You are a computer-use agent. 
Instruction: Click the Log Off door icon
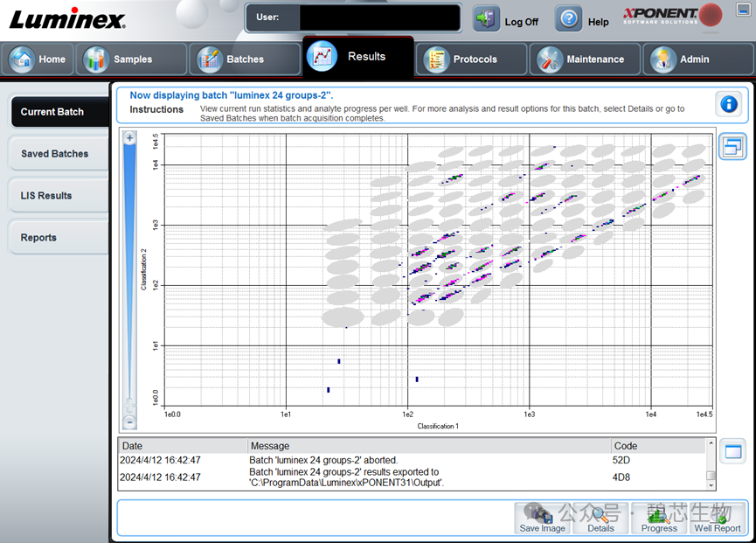tap(486, 19)
